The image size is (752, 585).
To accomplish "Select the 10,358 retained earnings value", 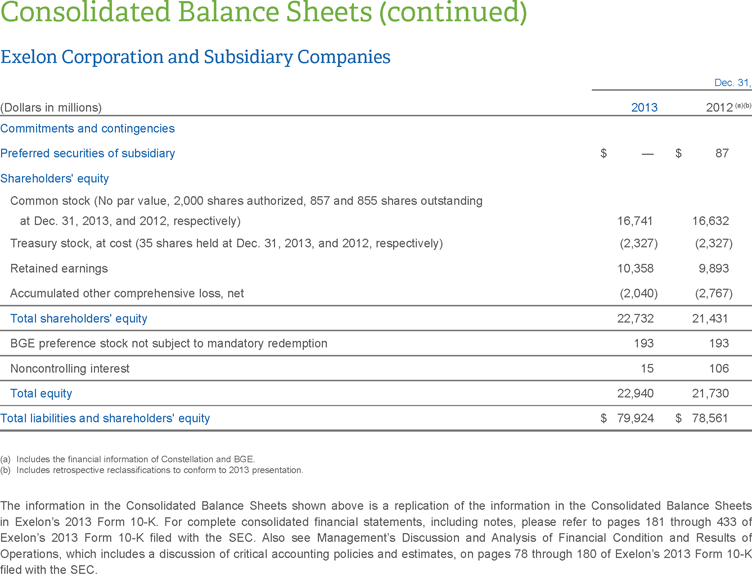I will coord(636,268).
